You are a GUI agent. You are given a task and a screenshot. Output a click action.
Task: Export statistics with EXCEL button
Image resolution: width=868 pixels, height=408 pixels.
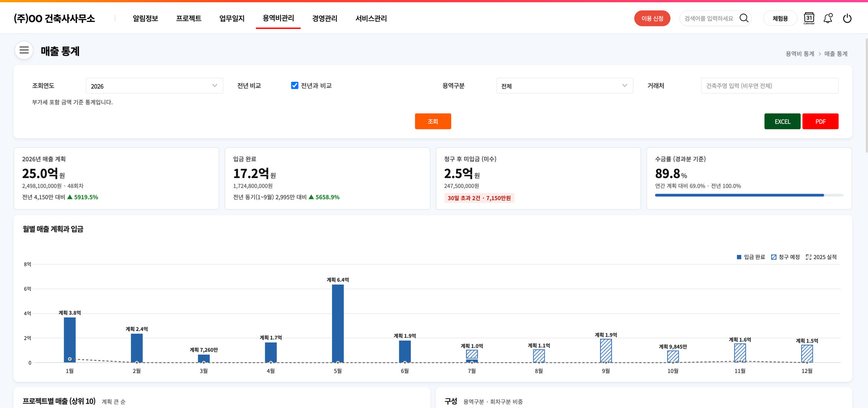(782, 121)
